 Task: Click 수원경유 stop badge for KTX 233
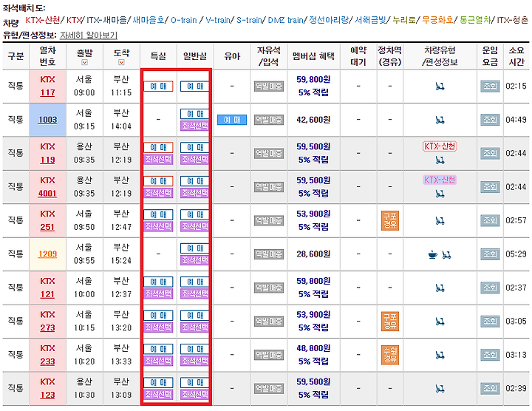390,355
